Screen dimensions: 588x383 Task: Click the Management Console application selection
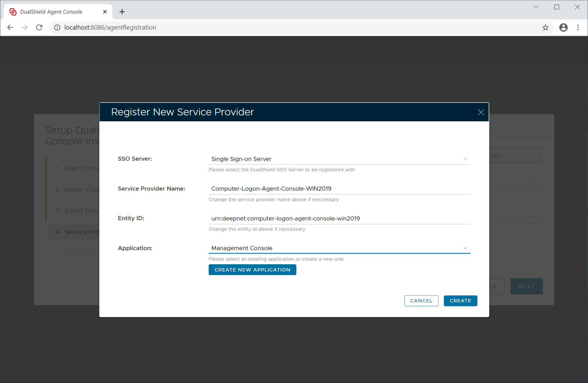click(x=242, y=248)
